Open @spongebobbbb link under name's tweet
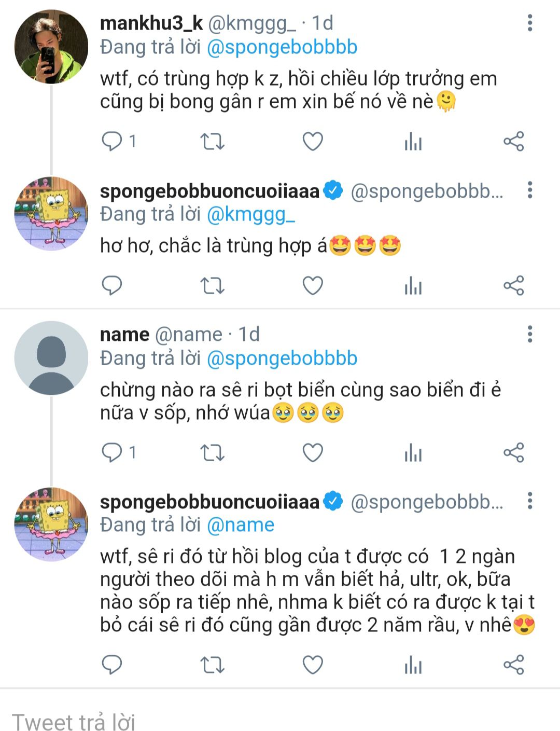560x731 pixels. tap(282, 358)
